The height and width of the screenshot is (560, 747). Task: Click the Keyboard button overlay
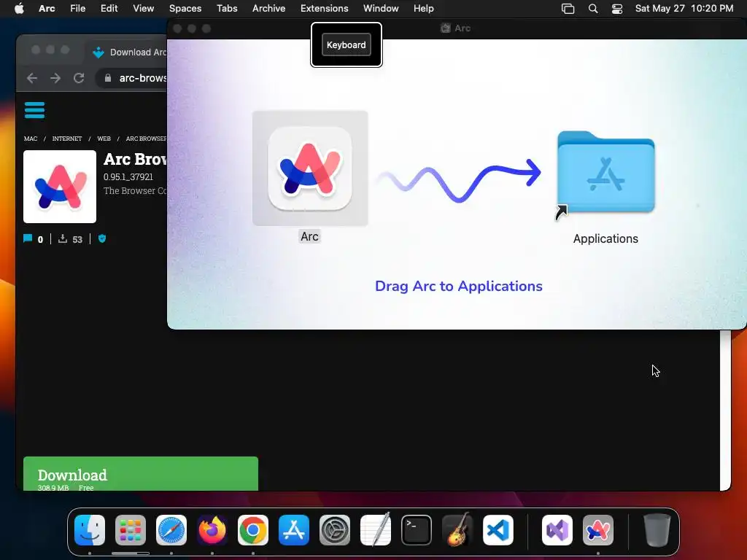coord(347,44)
